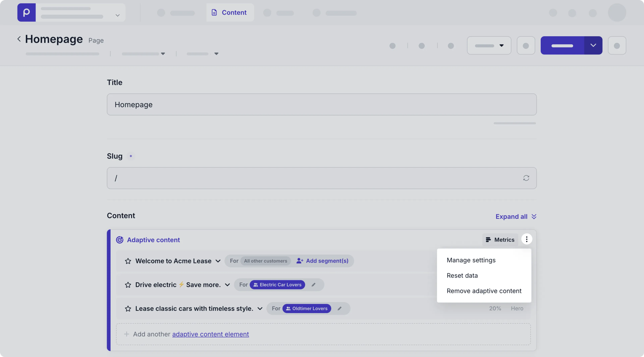The width and height of the screenshot is (644, 357).
Task: Click the Prepr logo icon
Action: point(26,13)
